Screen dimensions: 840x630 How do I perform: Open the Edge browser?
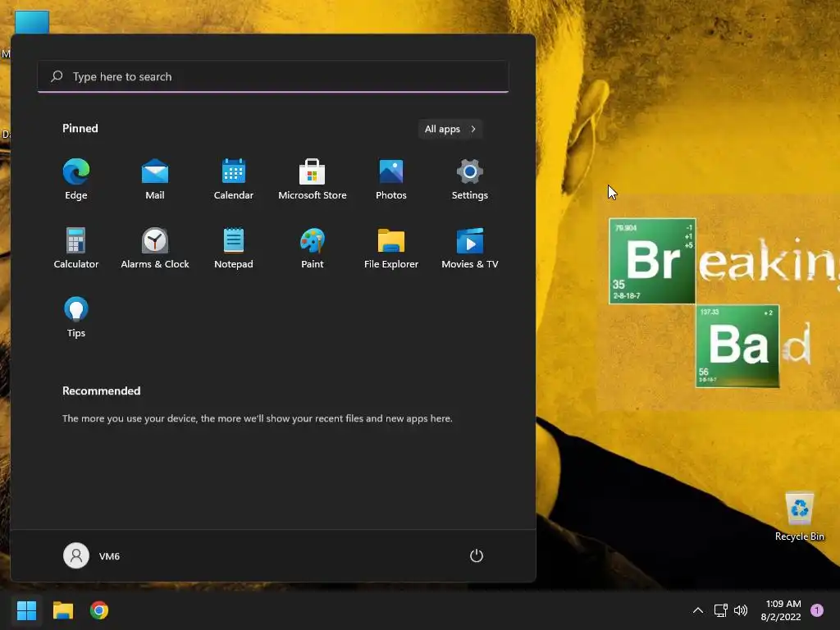click(x=76, y=180)
